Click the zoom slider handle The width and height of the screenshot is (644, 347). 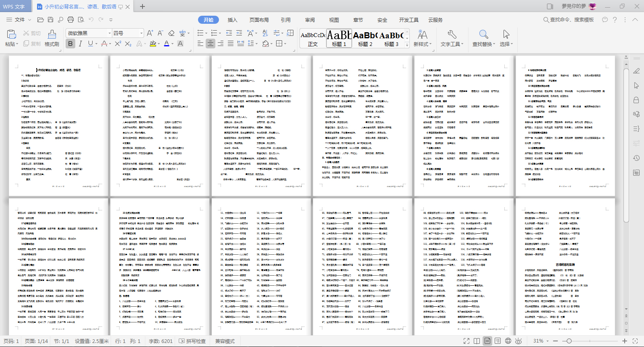pos(569,341)
